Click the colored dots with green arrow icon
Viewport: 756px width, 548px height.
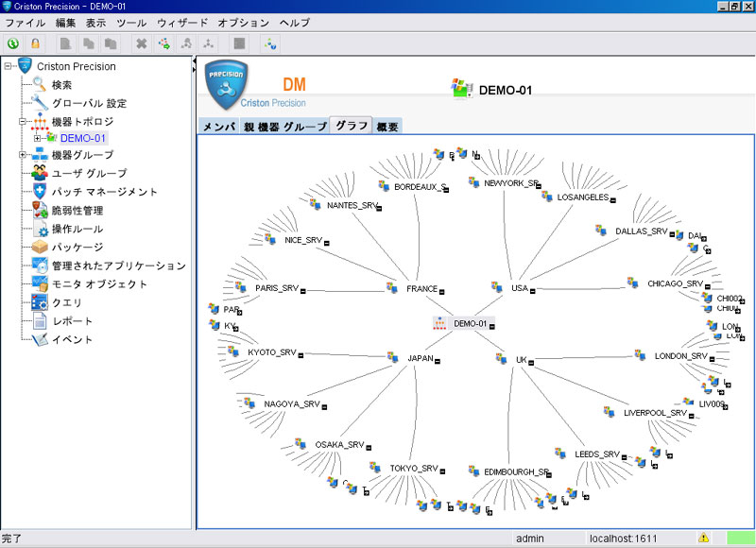[x=163, y=43]
